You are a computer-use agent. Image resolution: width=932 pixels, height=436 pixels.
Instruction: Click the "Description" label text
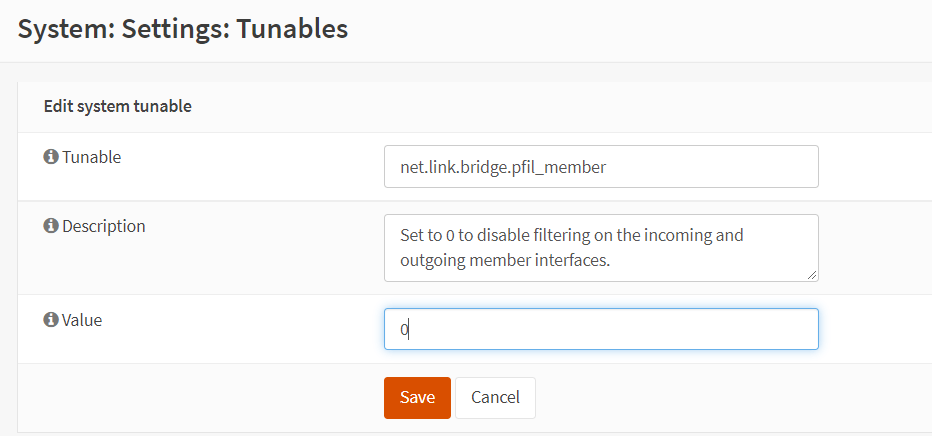(103, 226)
